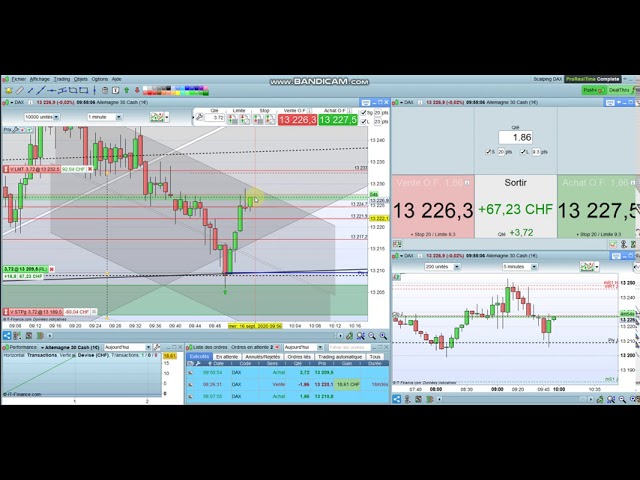Open the Fichier menu
The height and width of the screenshot is (480, 640).
[x=18, y=79]
